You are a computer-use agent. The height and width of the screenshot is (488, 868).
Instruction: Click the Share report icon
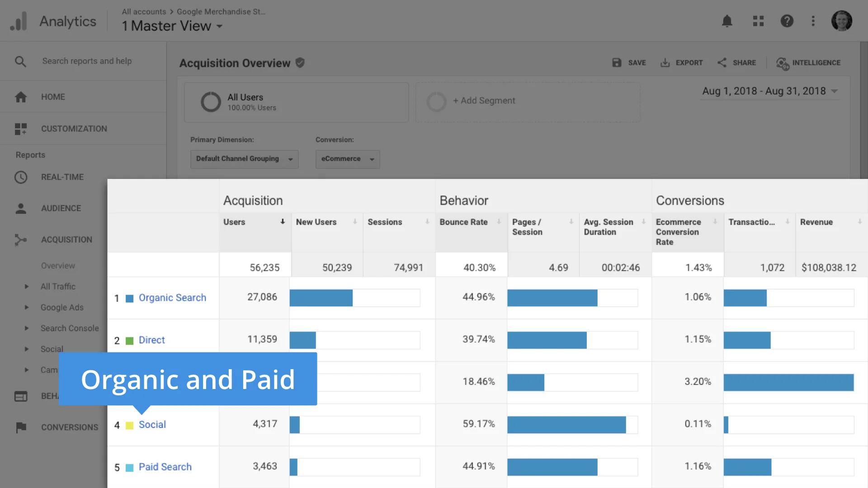(x=722, y=63)
